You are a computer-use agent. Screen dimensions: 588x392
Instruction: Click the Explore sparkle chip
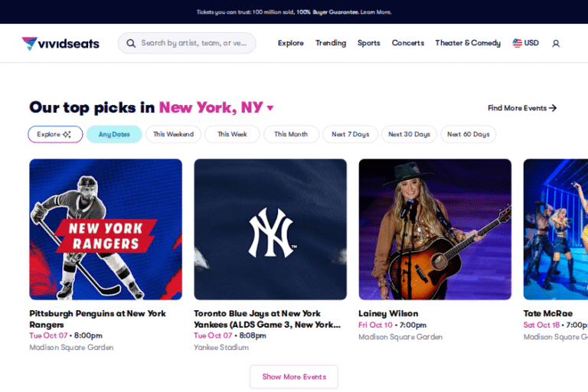[x=55, y=134]
